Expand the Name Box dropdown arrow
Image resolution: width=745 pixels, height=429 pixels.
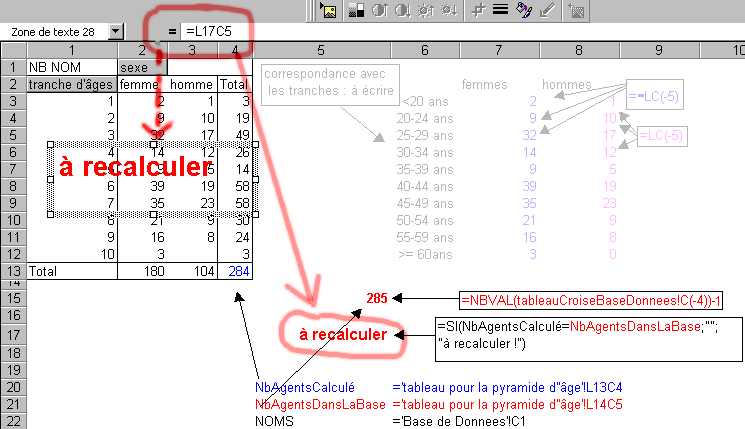pyautogui.click(x=117, y=33)
